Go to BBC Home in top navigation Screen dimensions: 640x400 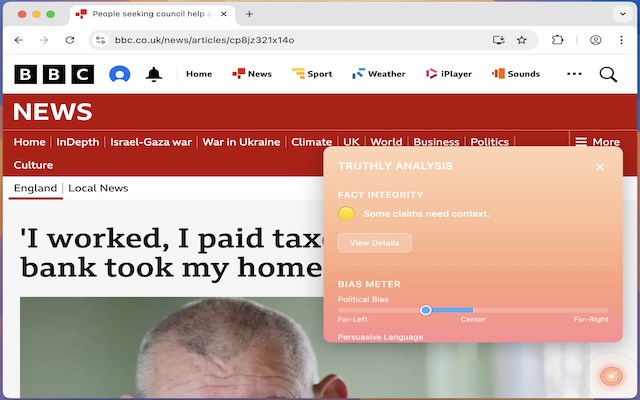[199, 74]
